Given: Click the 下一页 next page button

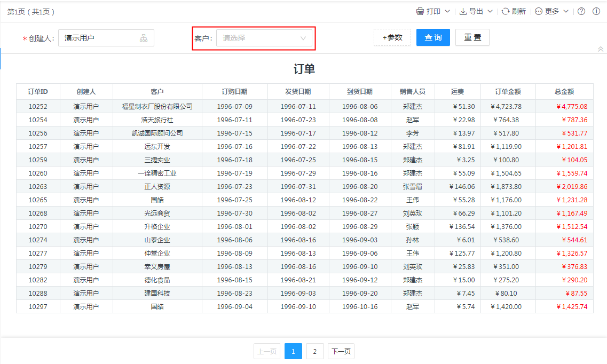Looking at the screenshot, I should click(x=341, y=351).
